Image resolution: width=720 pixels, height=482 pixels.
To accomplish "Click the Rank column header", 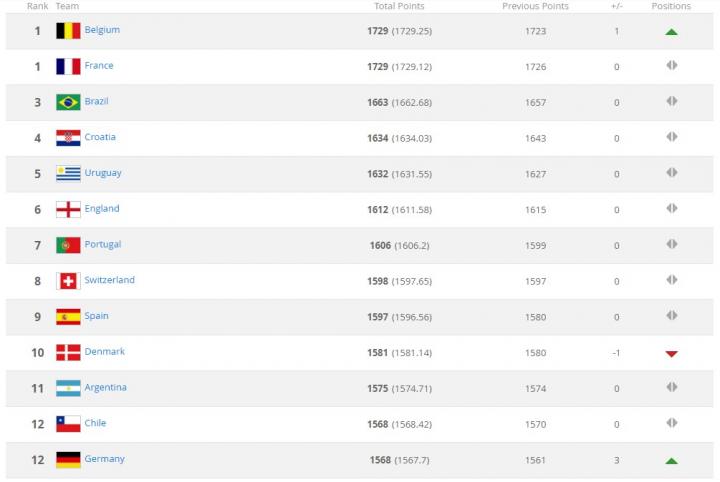I will (x=38, y=6).
